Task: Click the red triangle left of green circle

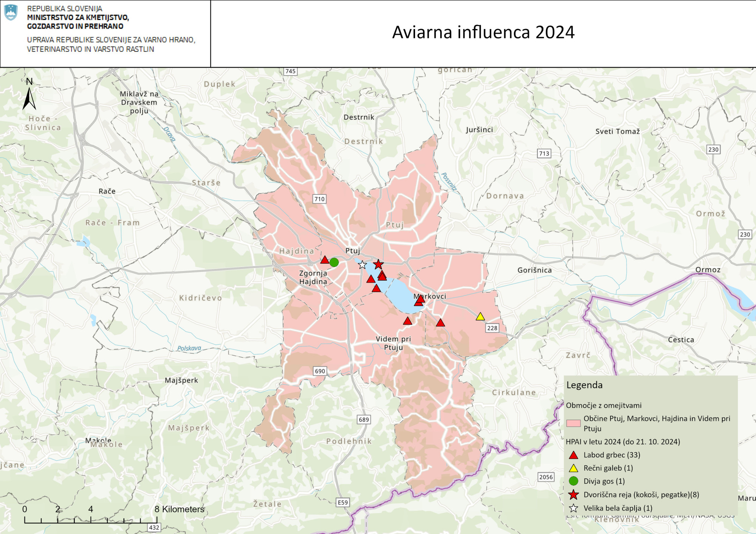Action: pos(324,260)
